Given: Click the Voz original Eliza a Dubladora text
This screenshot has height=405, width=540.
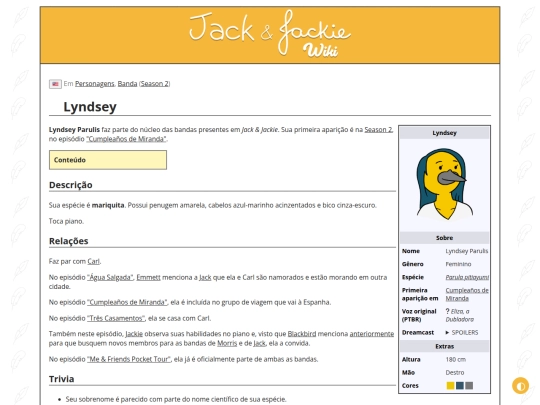Looking at the screenshot, I should click(460, 315).
